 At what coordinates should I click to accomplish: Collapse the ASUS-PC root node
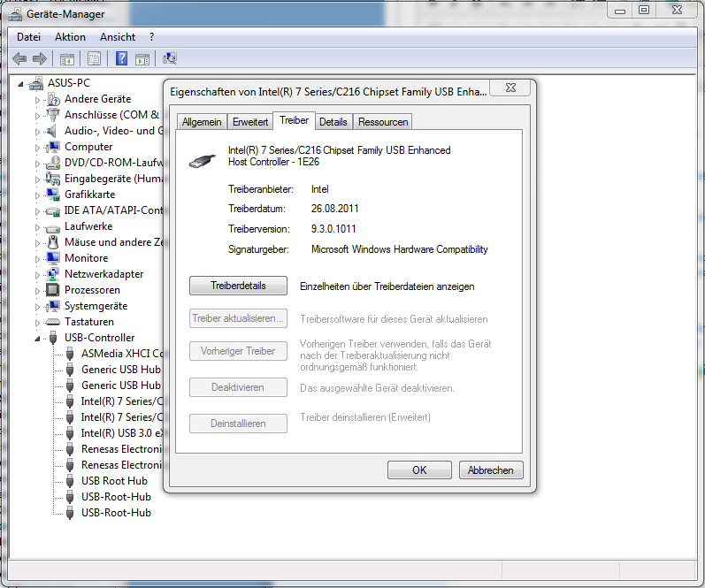20,84
